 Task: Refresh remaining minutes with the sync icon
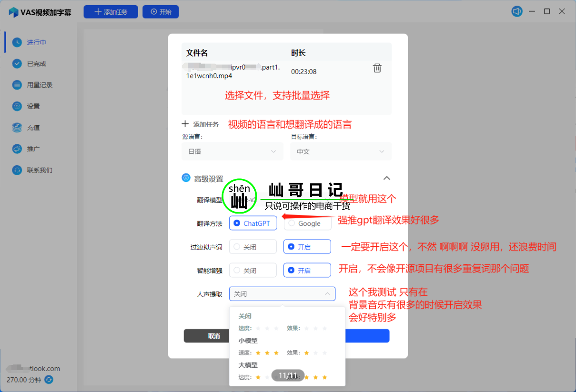[x=49, y=380]
